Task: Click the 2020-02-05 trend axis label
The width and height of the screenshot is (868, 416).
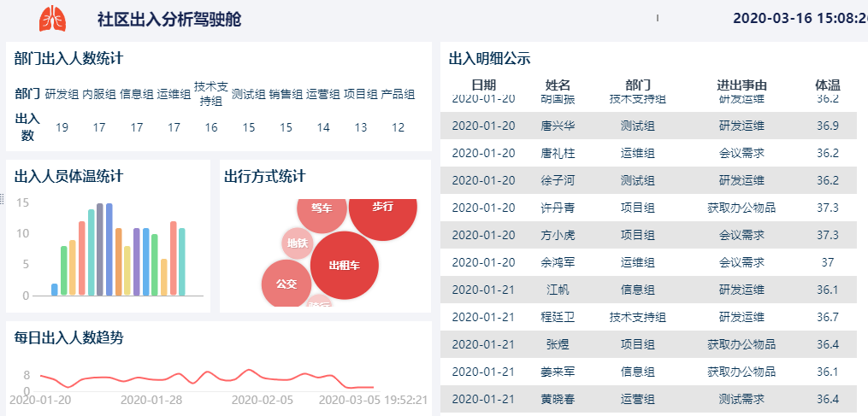Action: (263, 400)
